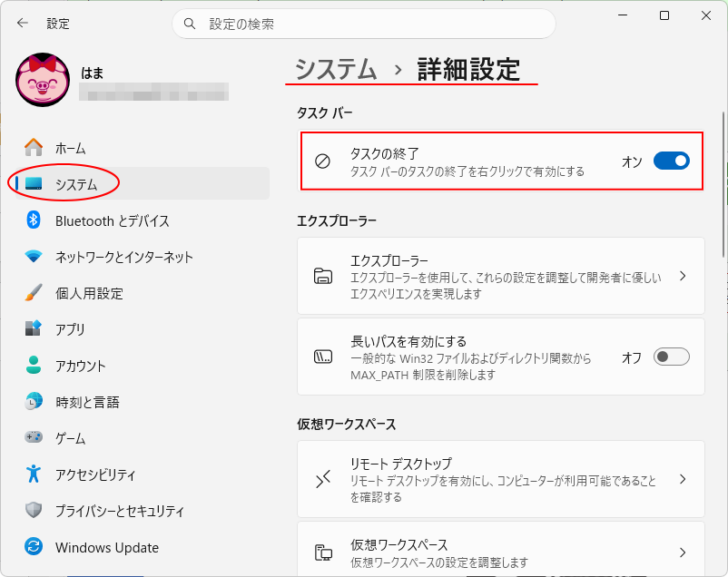The width and height of the screenshot is (728, 577).
Task: Select アクセシビリティ section
Action: point(142,473)
